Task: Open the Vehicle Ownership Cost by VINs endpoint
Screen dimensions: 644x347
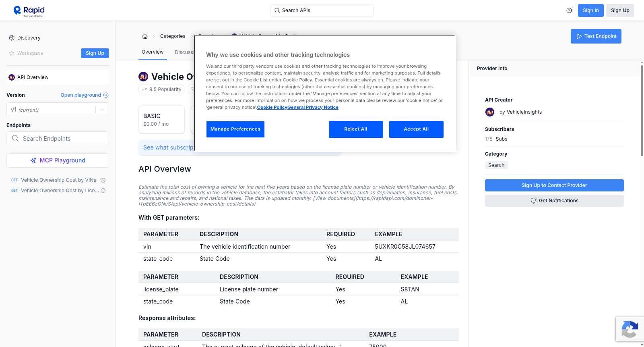Action: 58,180
